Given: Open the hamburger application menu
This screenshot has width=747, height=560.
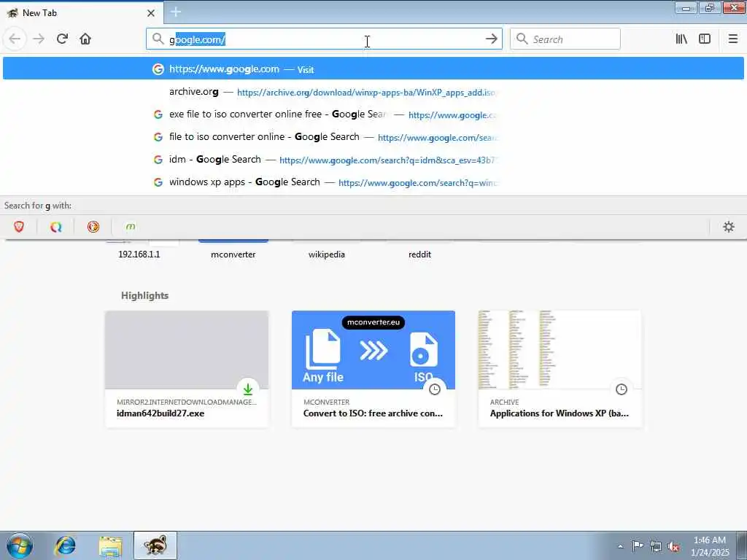Looking at the screenshot, I should (x=732, y=39).
